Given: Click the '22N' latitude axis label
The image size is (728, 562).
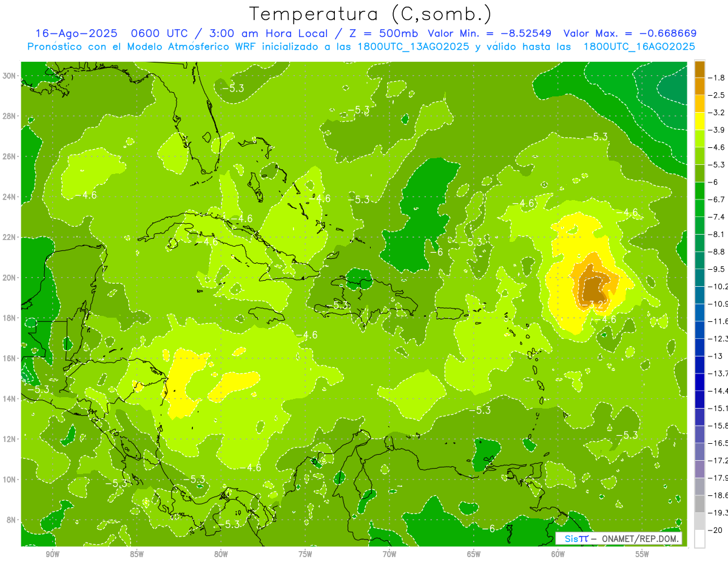Looking at the screenshot, I should coord(10,237).
